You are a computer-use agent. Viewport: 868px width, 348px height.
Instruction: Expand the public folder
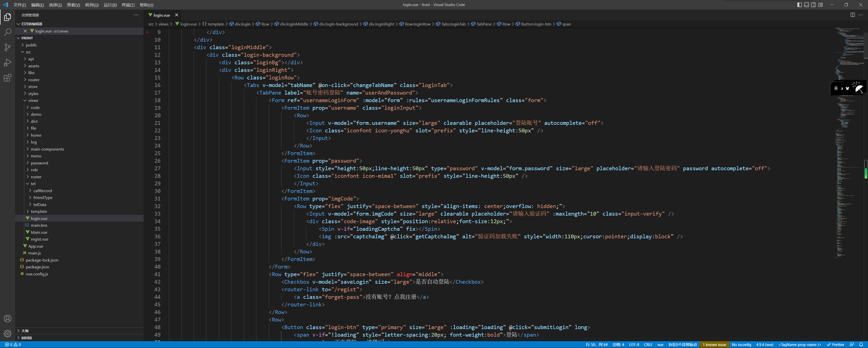31,45
